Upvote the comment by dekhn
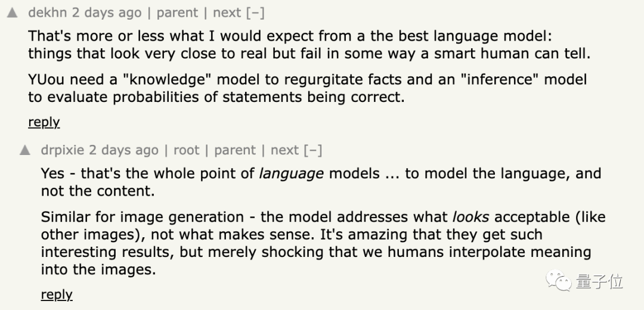The width and height of the screenshot is (644, 310). (12, 13)
